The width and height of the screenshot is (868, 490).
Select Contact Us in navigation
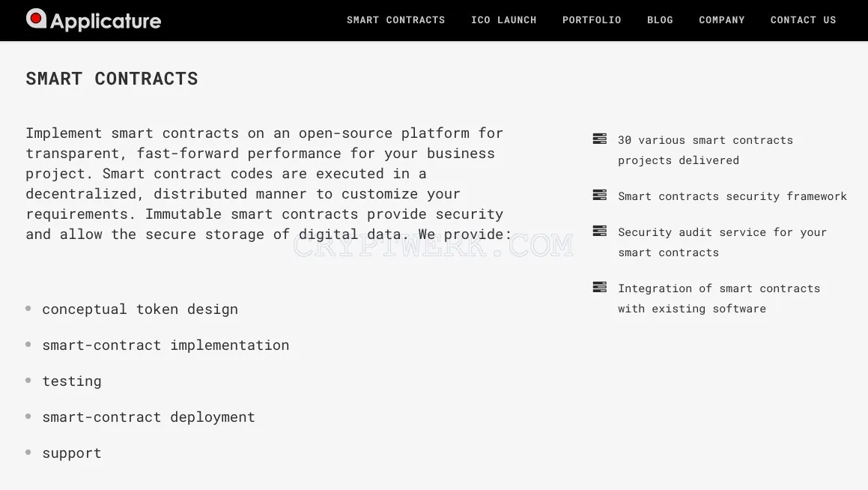coord(804,20)
